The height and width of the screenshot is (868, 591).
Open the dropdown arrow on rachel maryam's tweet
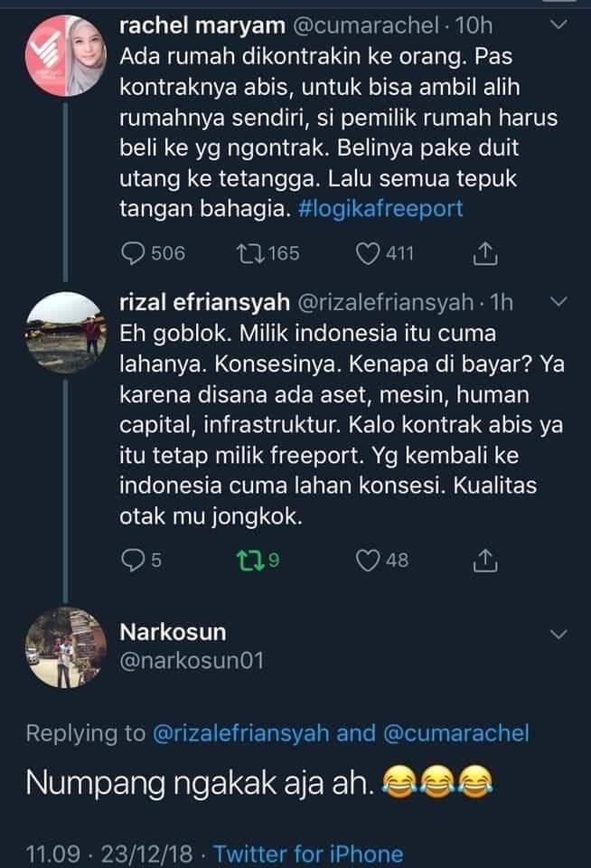pos(558,25)
